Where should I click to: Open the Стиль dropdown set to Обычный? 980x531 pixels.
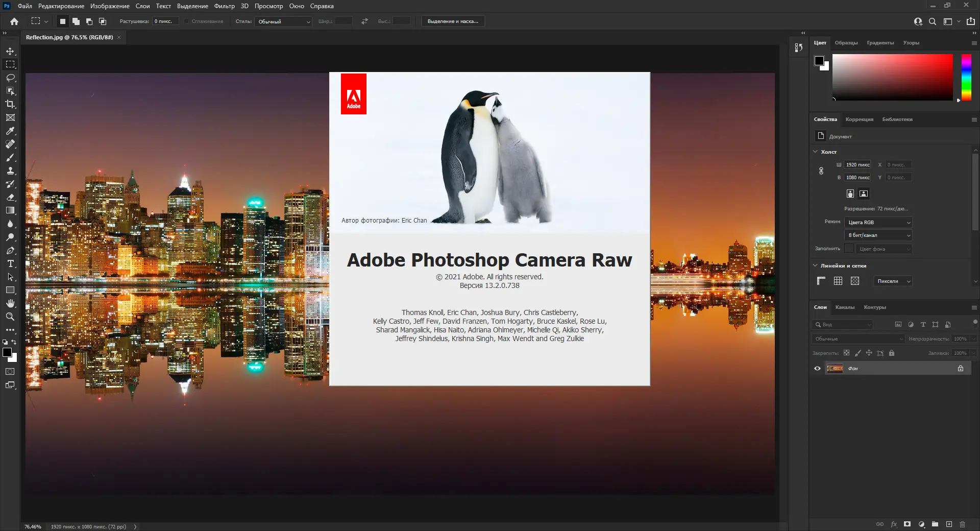pyautogui.click(x=284, y=21)
